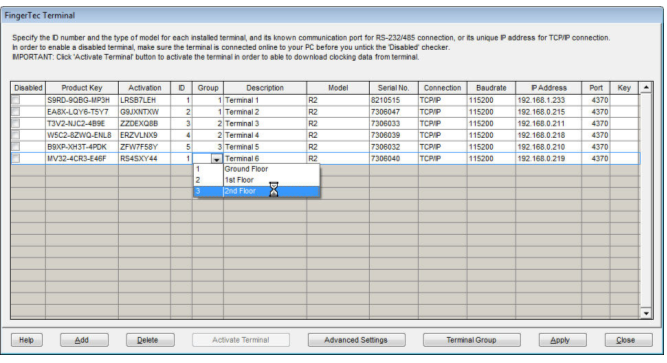The width and height of the screenshot is (667, 363).
Task: Tick the Disabled checkbox for Terminal 6
Action: [x=16, y=158]
